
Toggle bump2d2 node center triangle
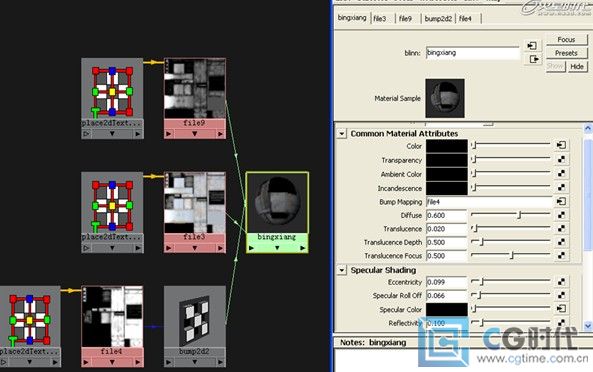[194, 362]
